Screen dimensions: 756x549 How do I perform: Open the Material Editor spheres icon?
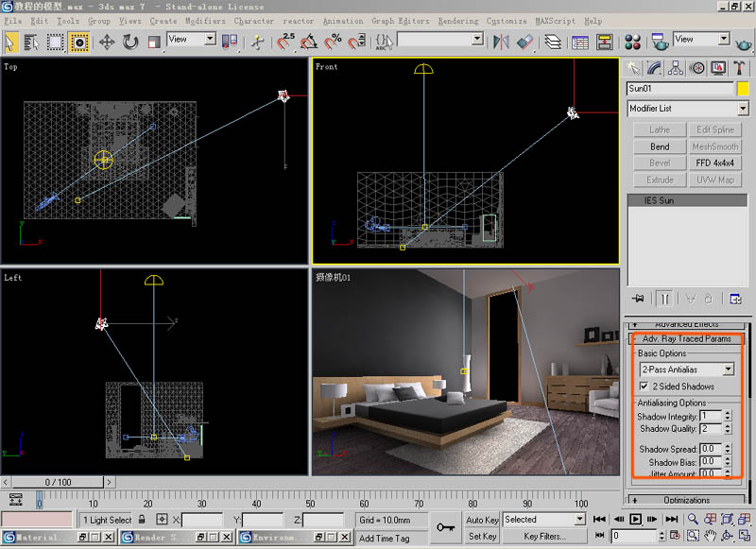tap(632, 43)
